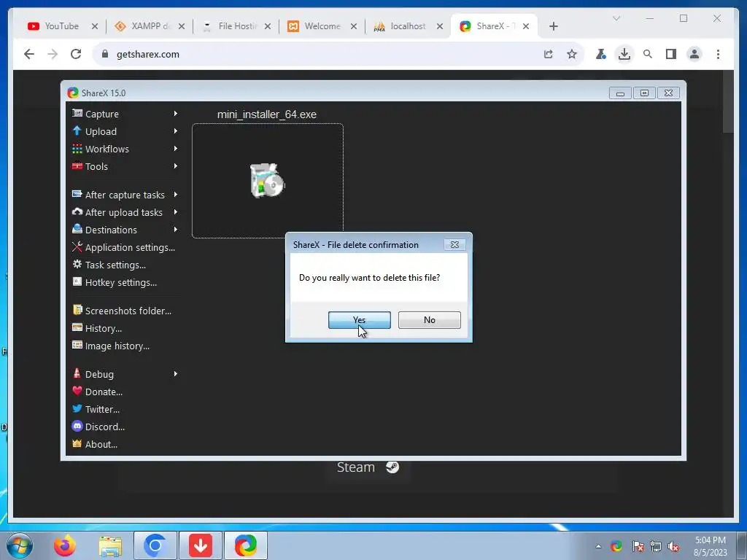747x560 pixels.
Task: Open After upload tasks menu
Action: pyautogui.click(x=125, y=212)
